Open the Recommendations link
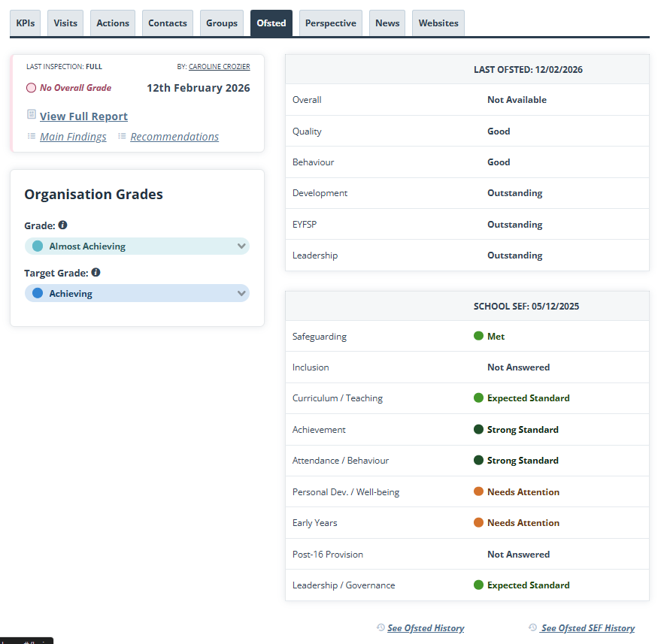The image size is (667, 644). pos(174,137)
